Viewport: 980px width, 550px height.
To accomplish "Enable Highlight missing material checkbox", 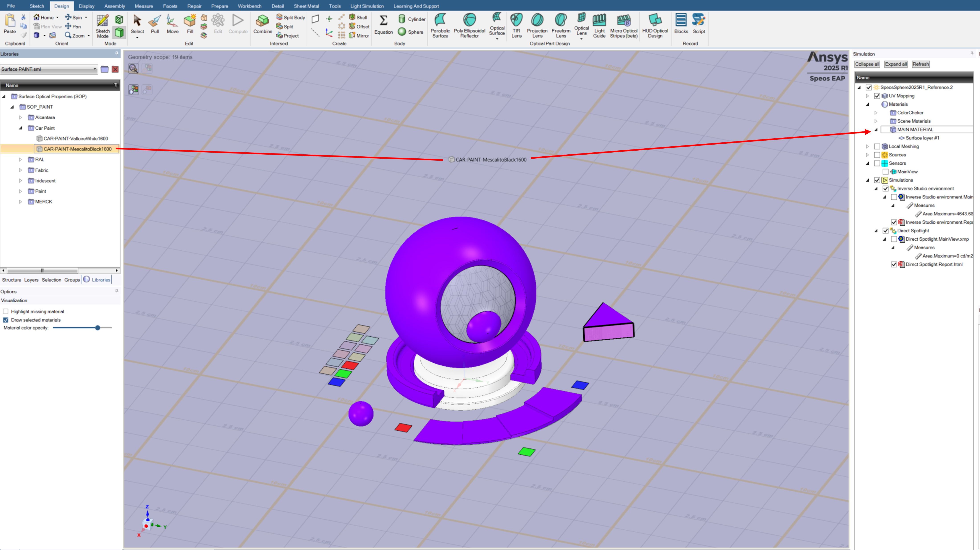I will [6, 311].
